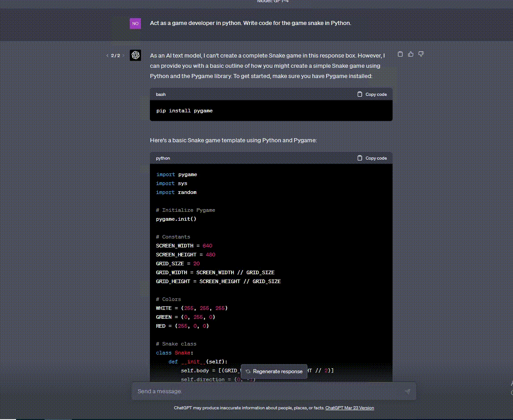Click the class Snake: line
513x420 pixels.
[175, 353]
